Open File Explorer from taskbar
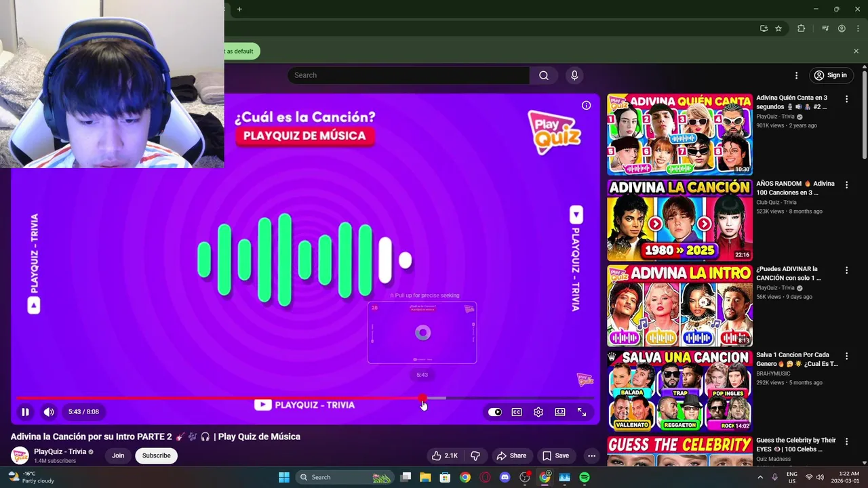Viewport: 868px width, 488px height. 425,477
